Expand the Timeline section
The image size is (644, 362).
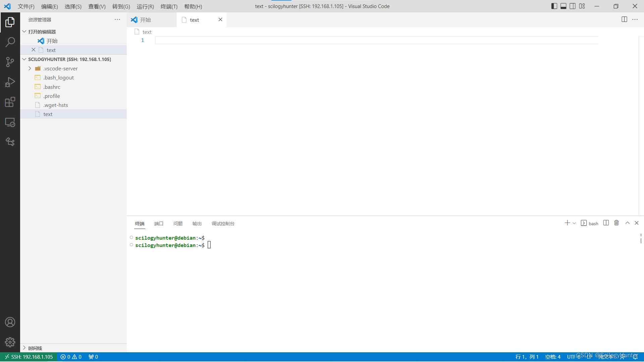coord(73,348)
